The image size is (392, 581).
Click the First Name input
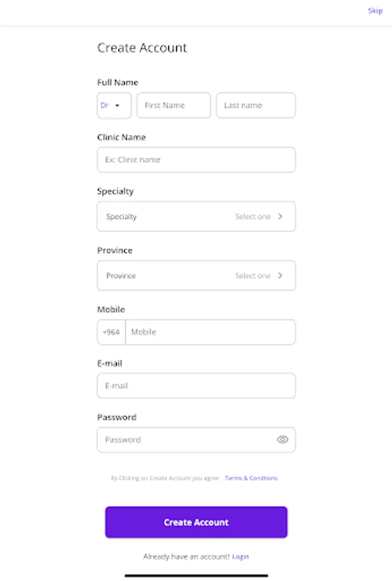[173, 105]
